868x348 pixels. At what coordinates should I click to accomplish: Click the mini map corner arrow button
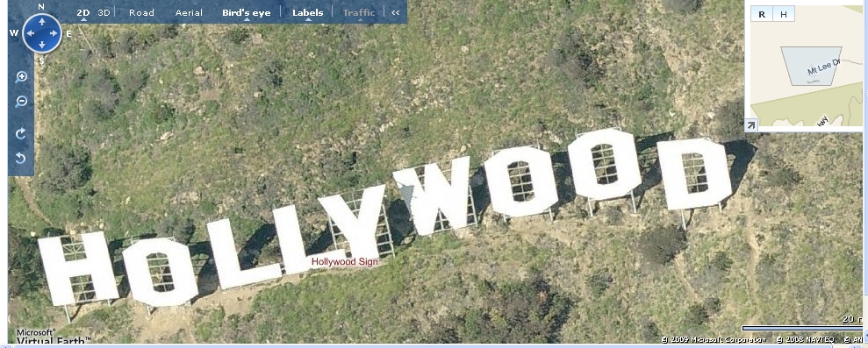(x=751, y=125)
